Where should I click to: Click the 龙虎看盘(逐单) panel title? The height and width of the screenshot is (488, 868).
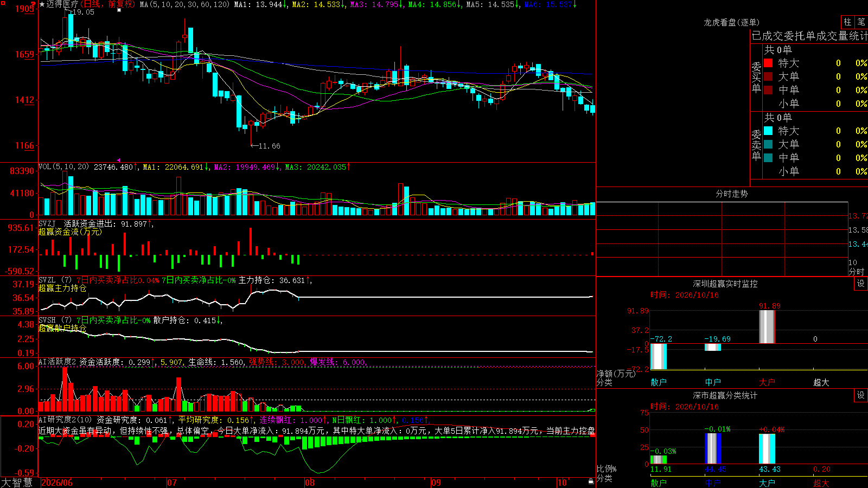[x=732, y=22]
